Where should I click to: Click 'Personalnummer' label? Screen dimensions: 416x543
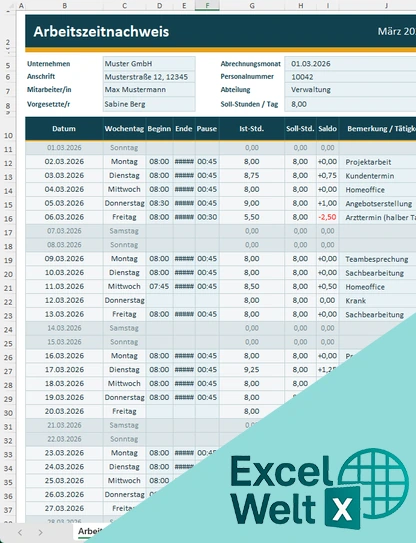coord(247,77)
